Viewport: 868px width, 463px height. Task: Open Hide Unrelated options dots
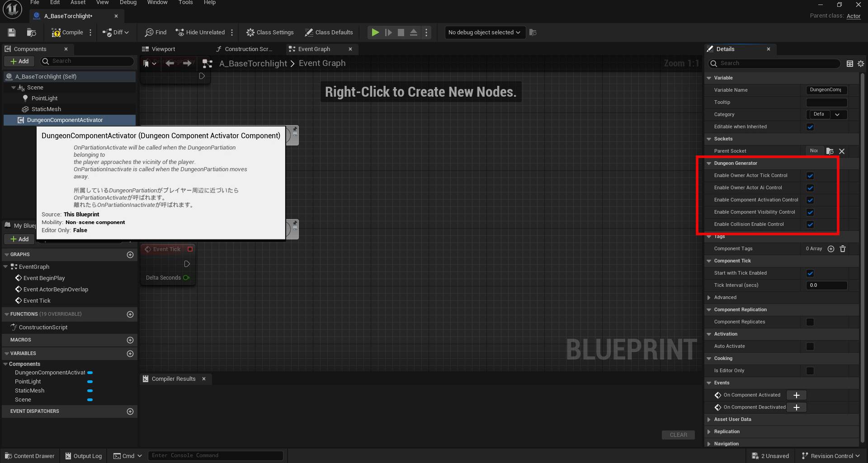232,33
